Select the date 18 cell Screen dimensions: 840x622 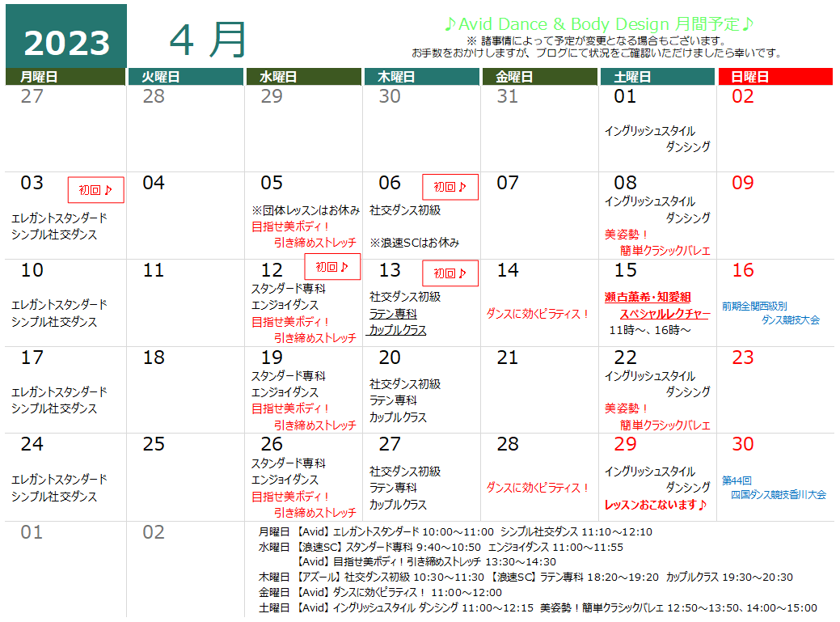pyautogui.click(x=185, y=390)
